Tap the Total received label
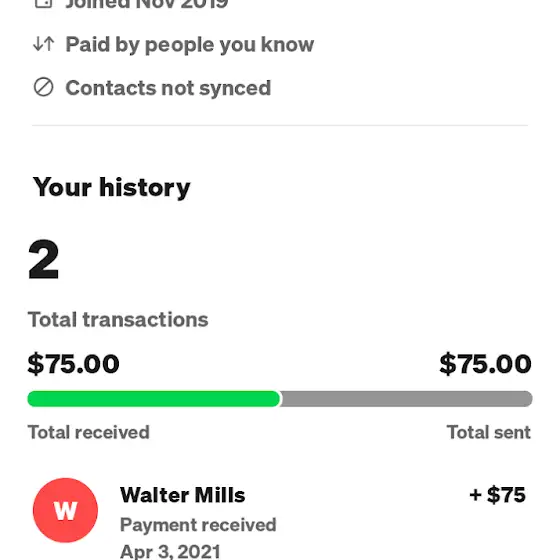The width and height of the screenshot is (560, 560). [x=89, y=432]
